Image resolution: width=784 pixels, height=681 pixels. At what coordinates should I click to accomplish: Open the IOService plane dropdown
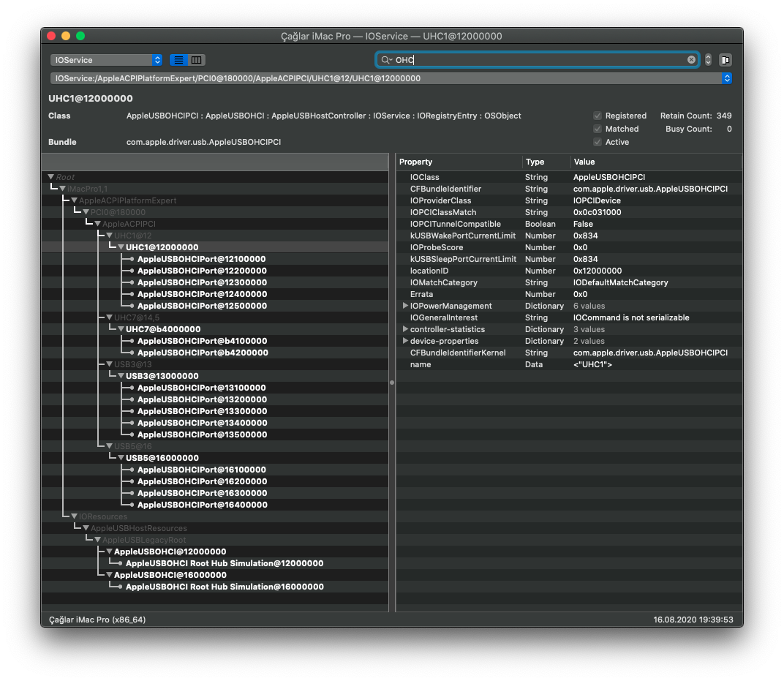pyautogui.click(x=106, y=60)
